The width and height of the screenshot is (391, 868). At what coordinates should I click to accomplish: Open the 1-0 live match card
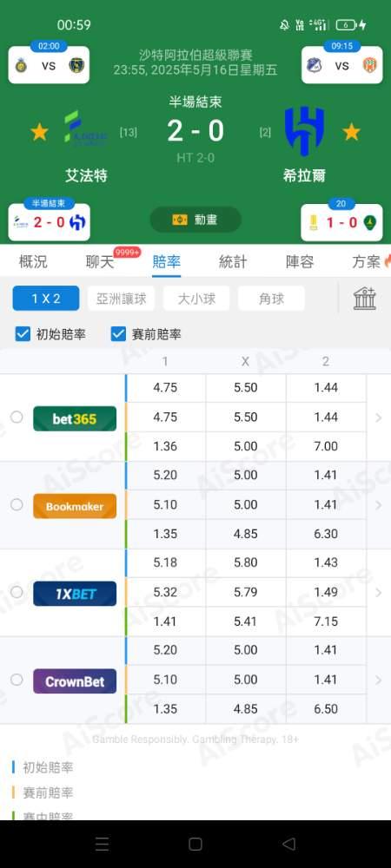coord(341,220)
